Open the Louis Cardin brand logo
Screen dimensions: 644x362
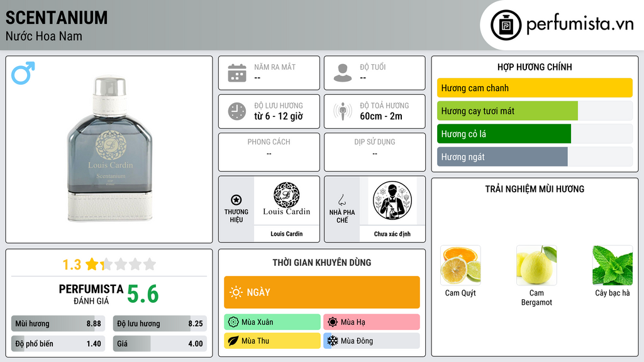point(287,200)
